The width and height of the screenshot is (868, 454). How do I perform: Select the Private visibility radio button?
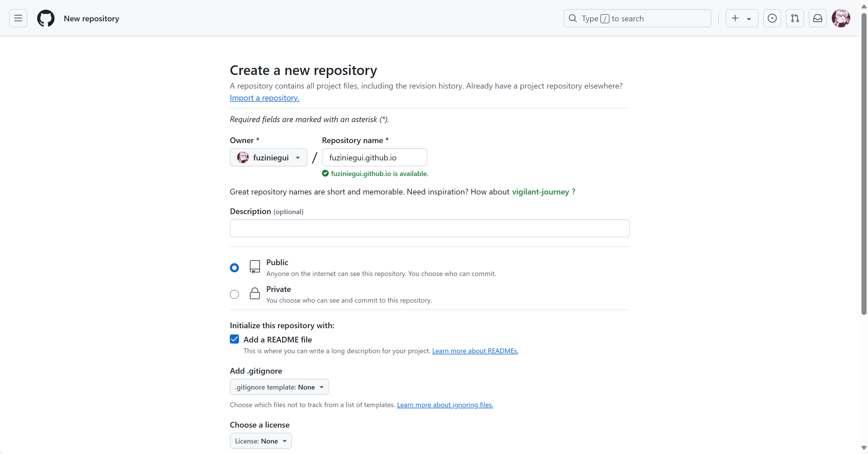coord(234,294)
